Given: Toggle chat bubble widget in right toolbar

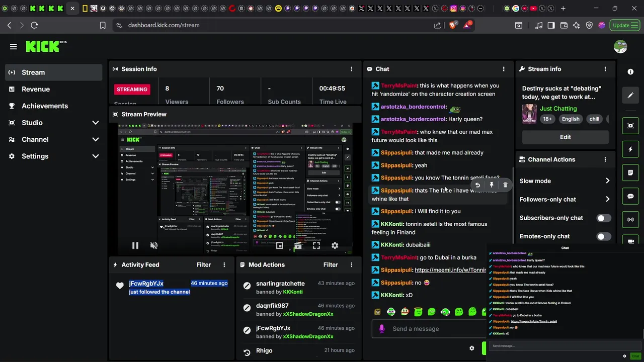Looking at the screenshot, I should (x=630, y=196).
